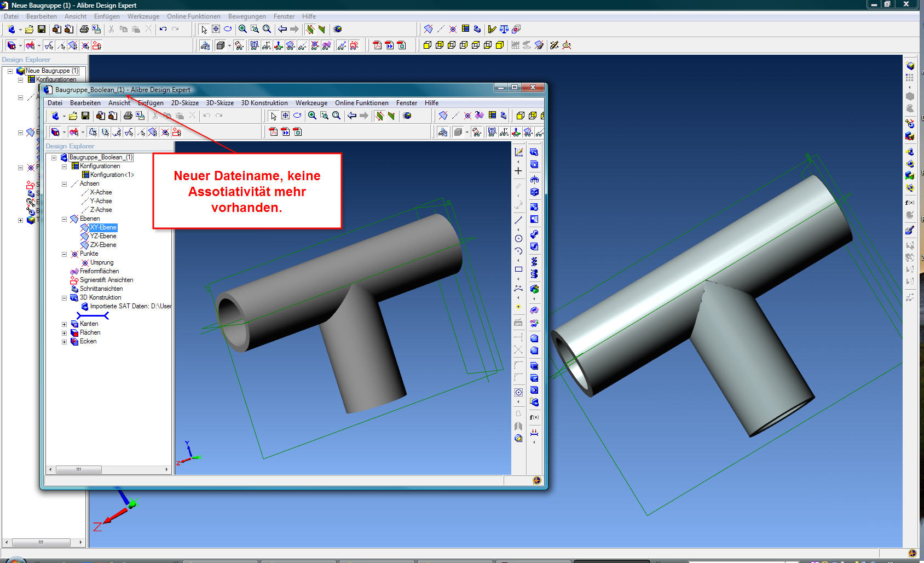
Task: Select Line tool in vertical sketch toolbar
Action: click(x=518, y=220)
